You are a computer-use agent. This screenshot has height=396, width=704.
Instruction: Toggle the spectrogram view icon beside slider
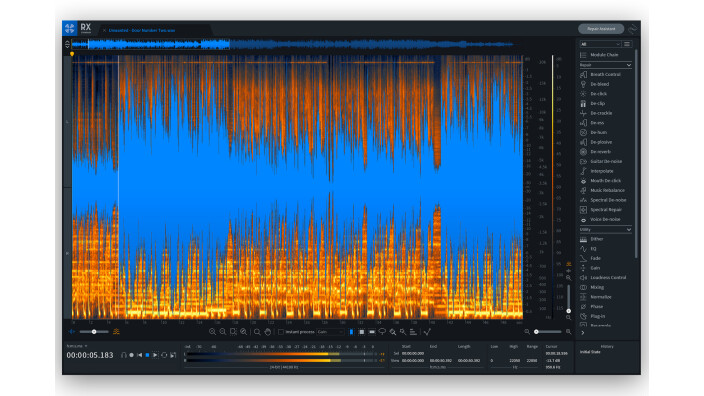pos(116,332)
